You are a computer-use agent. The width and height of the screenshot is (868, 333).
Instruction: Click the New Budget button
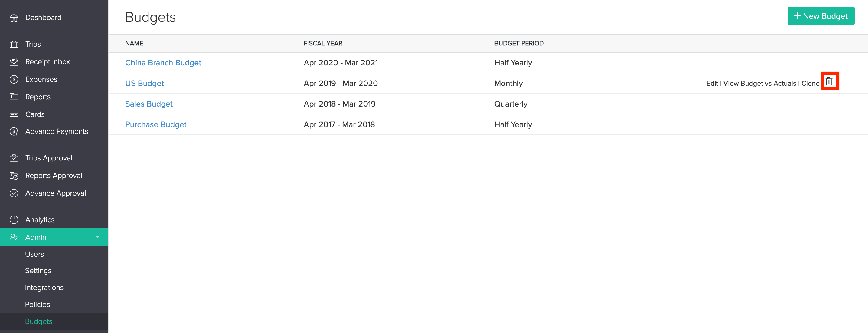click(821, 16)
